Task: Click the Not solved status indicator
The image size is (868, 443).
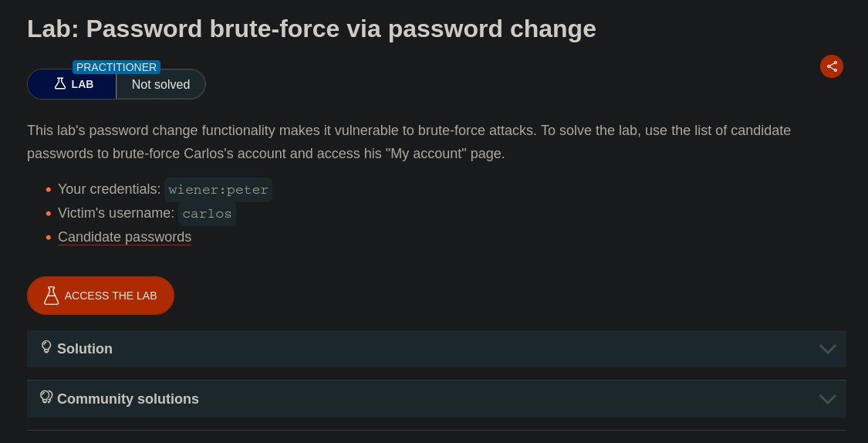Action: coord(160,84)
